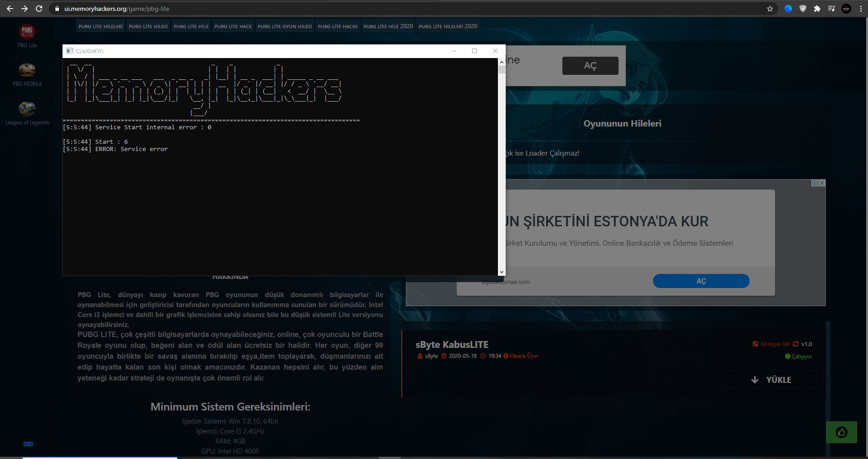The image size is (868, 459).
Task: Go back to the previous page
Action: (10, 9)
